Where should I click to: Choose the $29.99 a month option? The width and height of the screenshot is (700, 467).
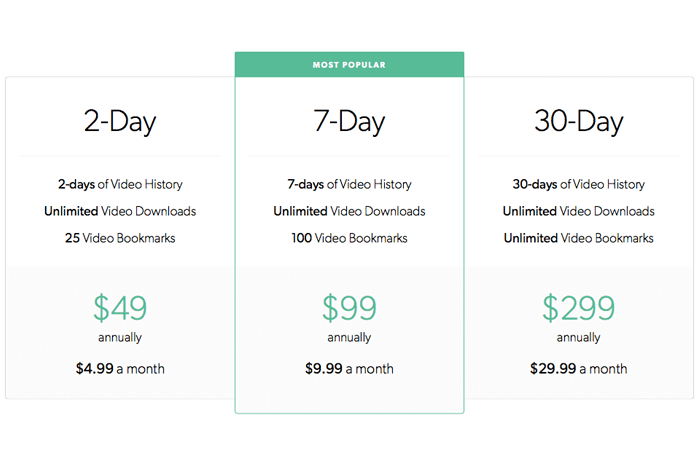pyautogui.click(x=579, y=369)
